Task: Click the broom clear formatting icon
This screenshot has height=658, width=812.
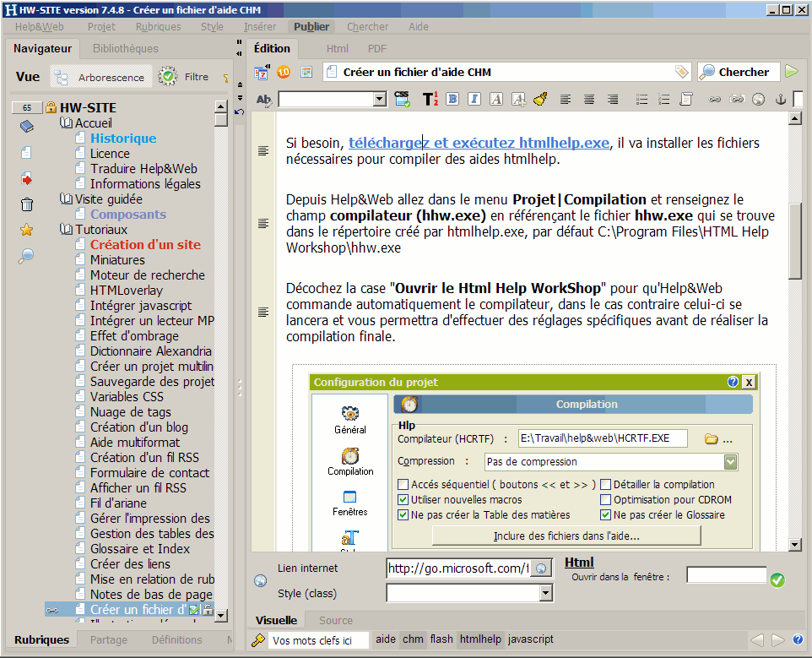Action: (x=540, y=99)
